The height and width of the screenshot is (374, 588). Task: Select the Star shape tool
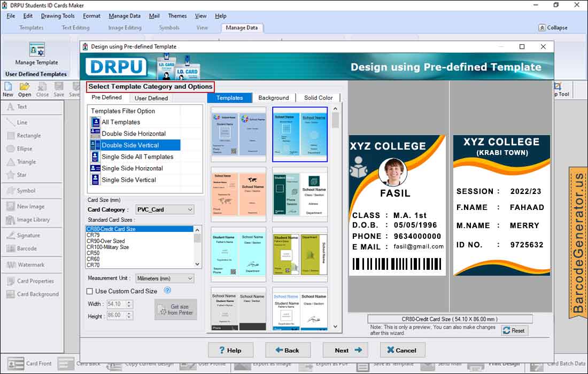[17, 175]
